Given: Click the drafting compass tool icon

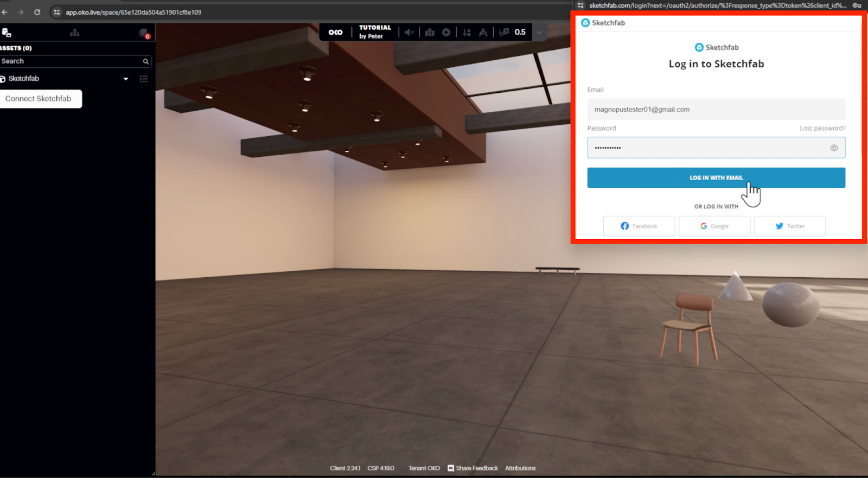Looking at the screenshot, I should [483, 33].
